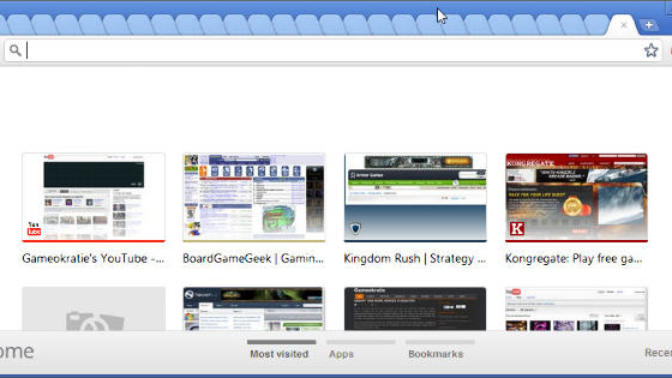Click the bookmark star icon
This screenshot has height=378, width=672.
[651, 51]
